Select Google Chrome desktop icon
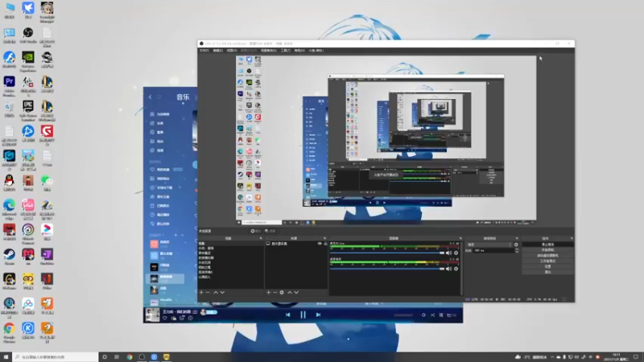Image resolution: width=644 pixels, height=362 pixels. (x=9, y=332)
